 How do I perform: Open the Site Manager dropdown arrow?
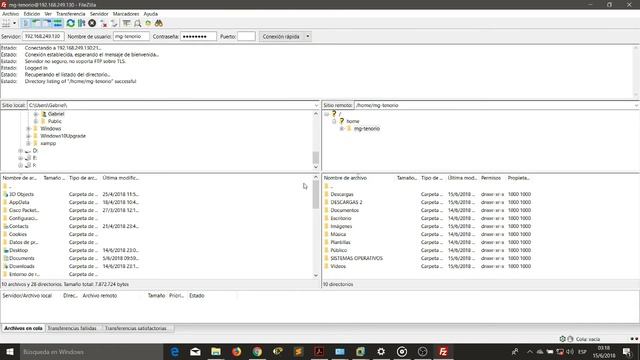(x=14, y=23)
